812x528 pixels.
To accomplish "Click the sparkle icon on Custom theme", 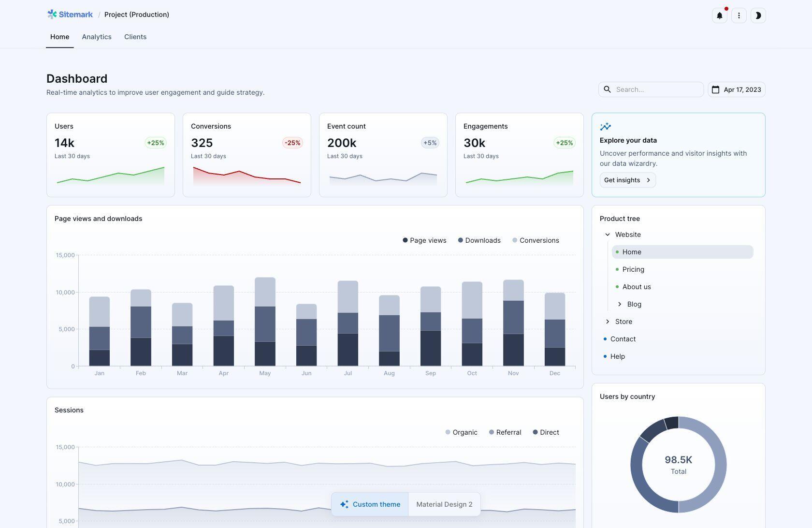I will [344, 504].
